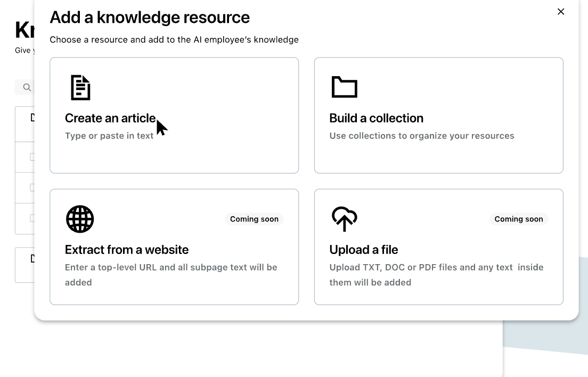
Task: Select the 'Create an article' title
Action: point(110,118)
